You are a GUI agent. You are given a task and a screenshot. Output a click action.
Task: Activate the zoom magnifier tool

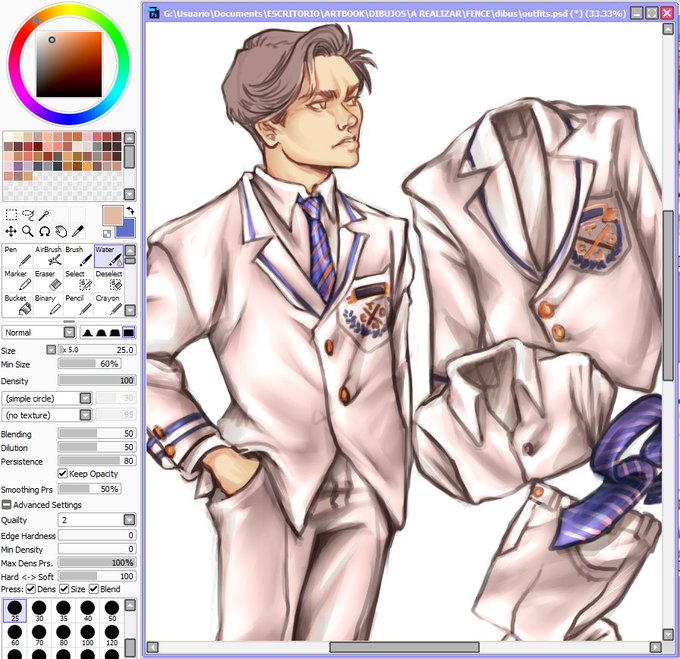(x=28, y=231)
